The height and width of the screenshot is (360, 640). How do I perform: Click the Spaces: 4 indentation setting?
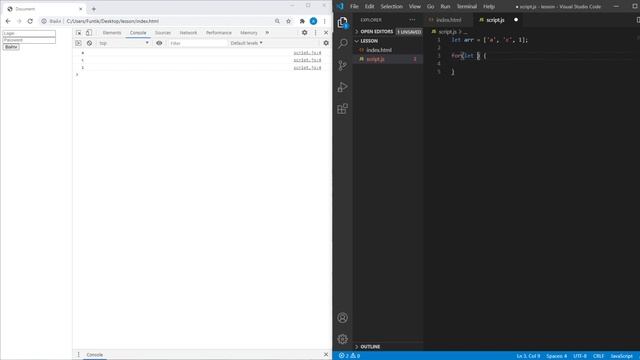pyautogui.click(x=556, y=356)
